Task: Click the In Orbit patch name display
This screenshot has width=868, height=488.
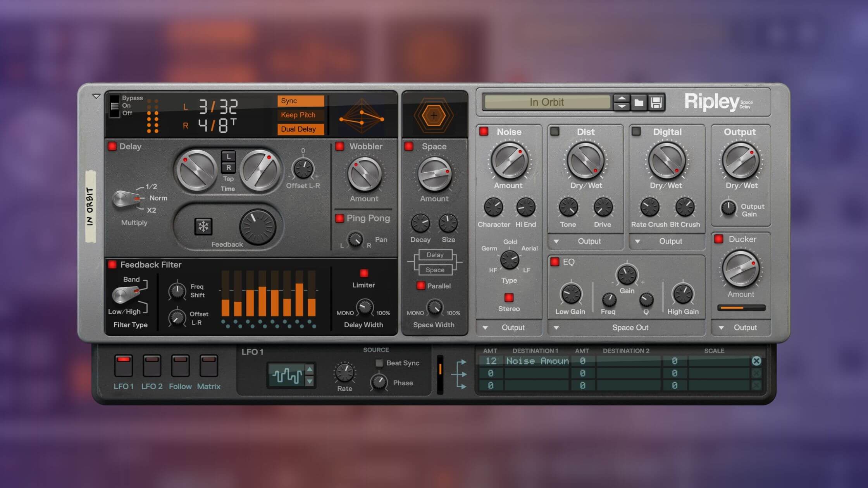Action: coord(547,102)
